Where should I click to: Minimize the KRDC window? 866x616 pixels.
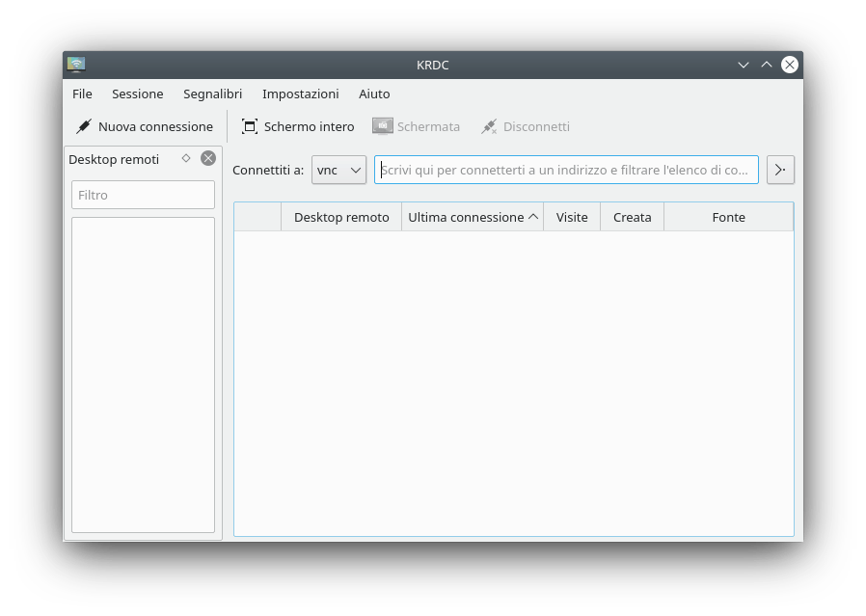pos(744,65)
